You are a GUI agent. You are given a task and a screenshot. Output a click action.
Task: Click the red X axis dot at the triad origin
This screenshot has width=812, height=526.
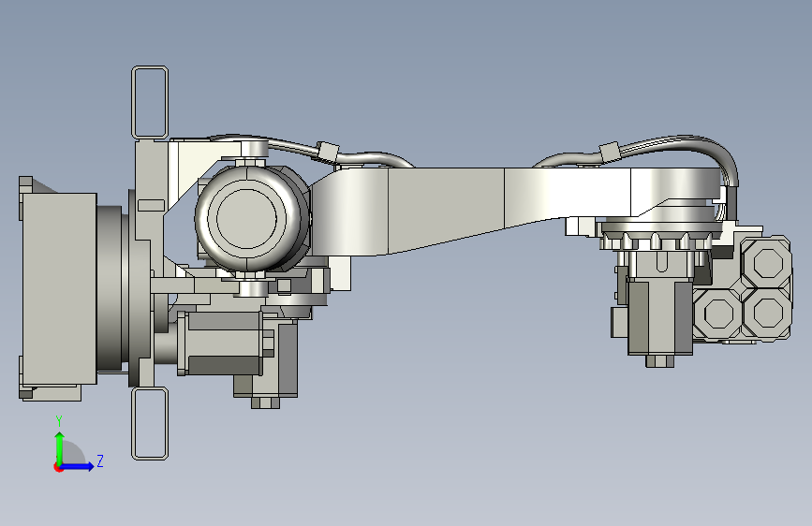(x=58, y=467)
